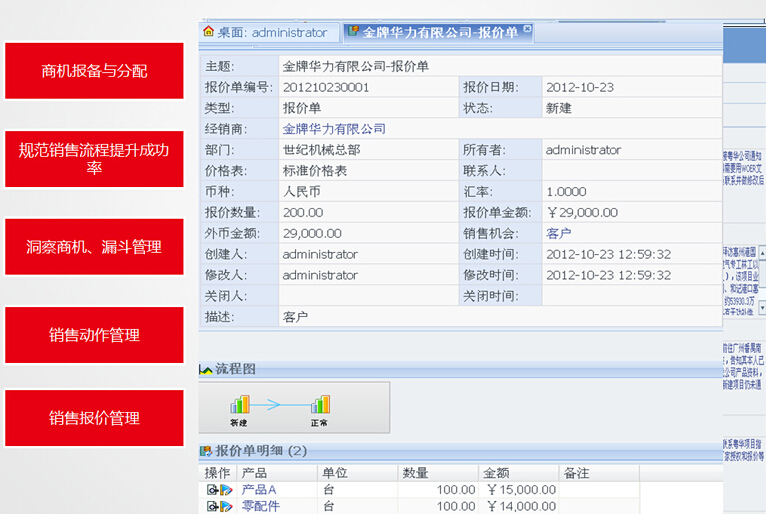
Task: Click the red 规范销售流程提升成功率 button
Action: pos(94,159)
